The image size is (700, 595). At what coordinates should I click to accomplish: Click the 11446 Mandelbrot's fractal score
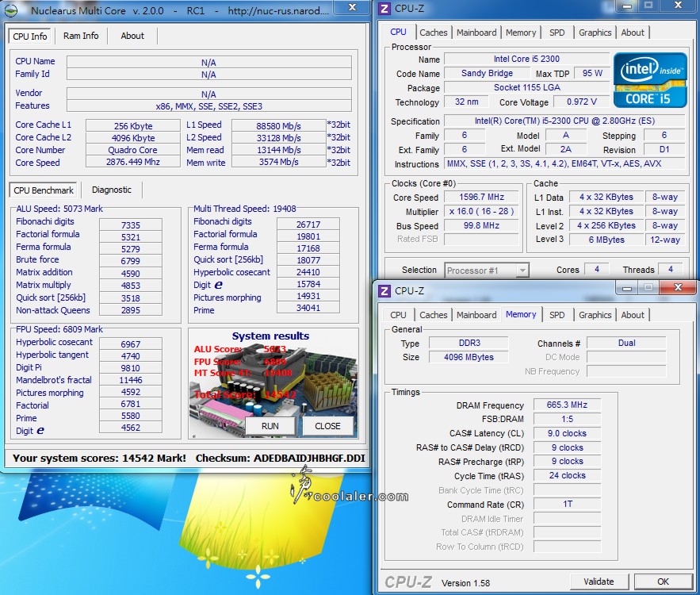coord(130,380)
